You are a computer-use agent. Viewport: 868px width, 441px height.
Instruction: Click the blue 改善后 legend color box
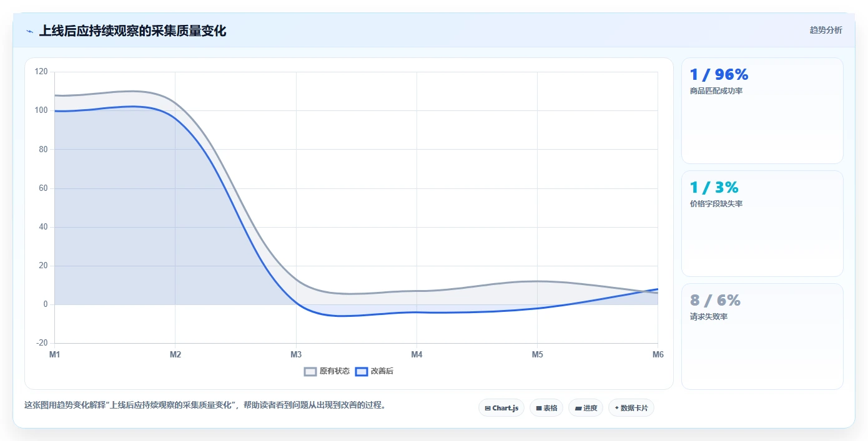point(361,371)
